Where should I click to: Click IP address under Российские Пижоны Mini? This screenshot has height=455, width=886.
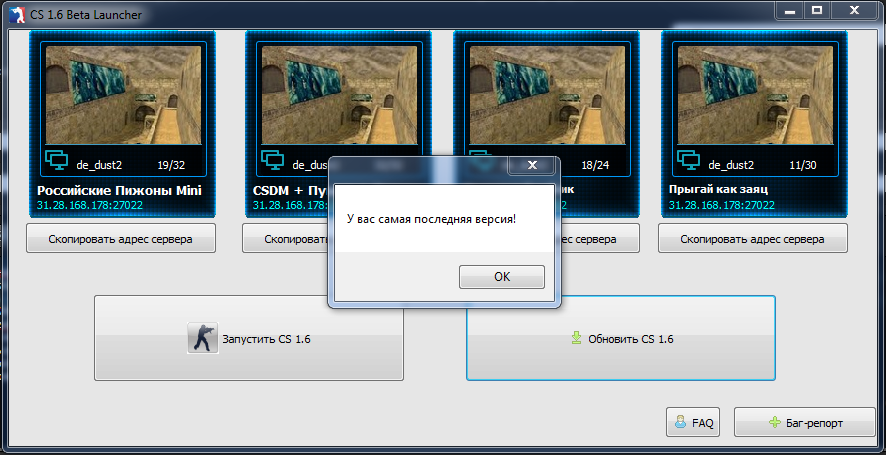coord(90,205)
